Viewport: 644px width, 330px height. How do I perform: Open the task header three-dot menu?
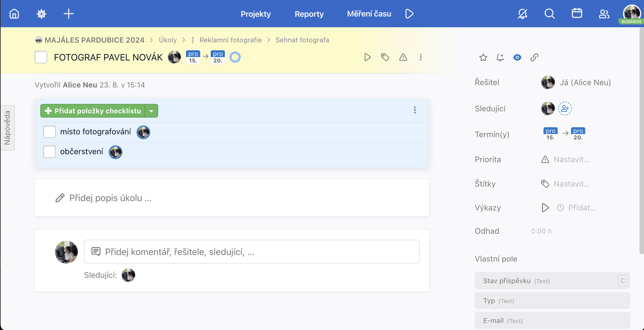[x=421, y=57]
